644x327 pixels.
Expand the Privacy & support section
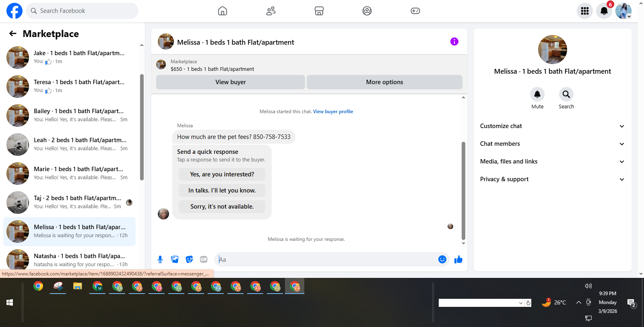pos(552,179)
